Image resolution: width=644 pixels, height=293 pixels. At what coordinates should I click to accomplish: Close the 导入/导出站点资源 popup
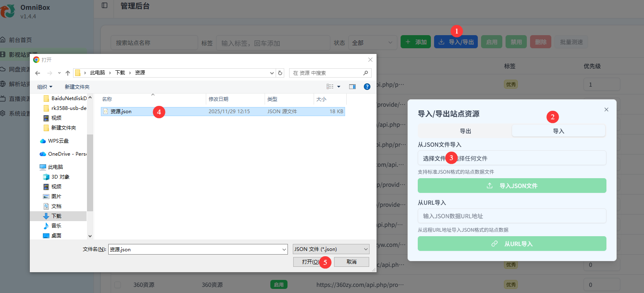[606, 110]
